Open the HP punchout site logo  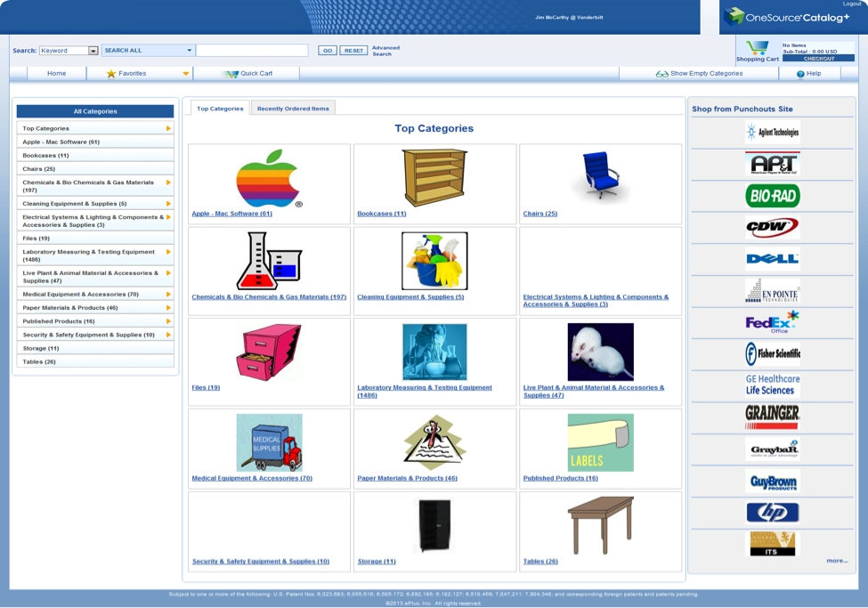pos(772,512)
